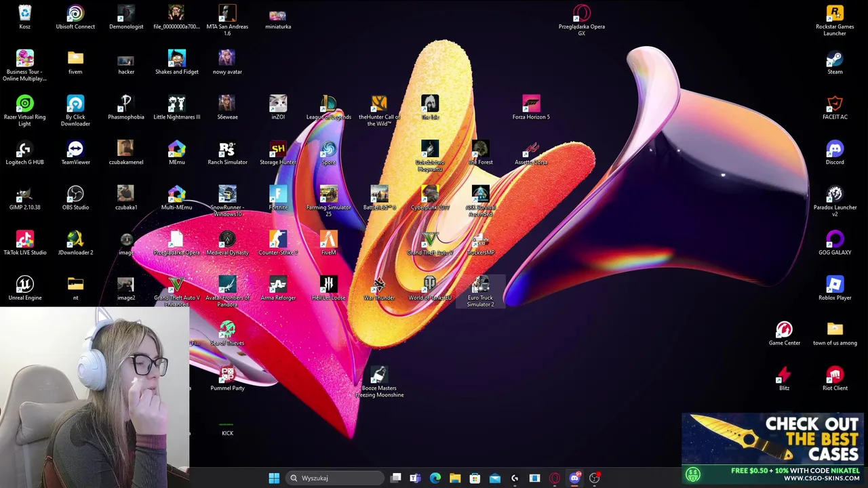
Task: Select the Phasmophobia game shortcut
Action: (126, 108)
